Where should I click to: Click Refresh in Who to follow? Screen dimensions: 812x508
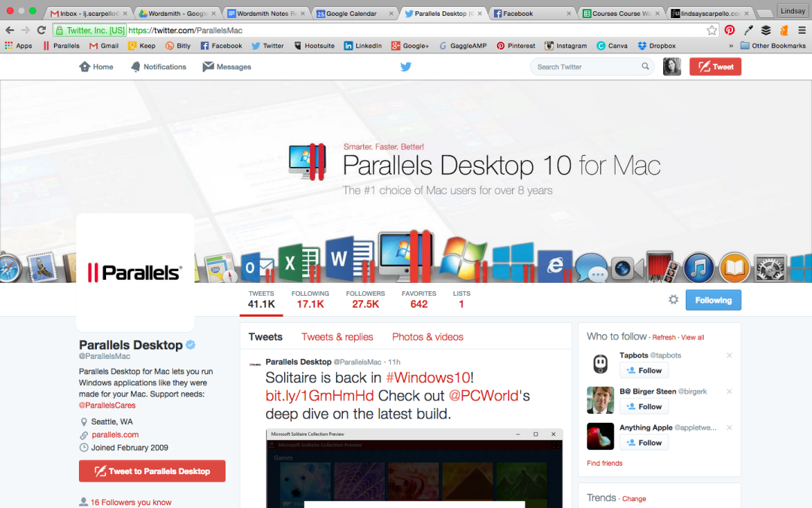coord(664,337)
